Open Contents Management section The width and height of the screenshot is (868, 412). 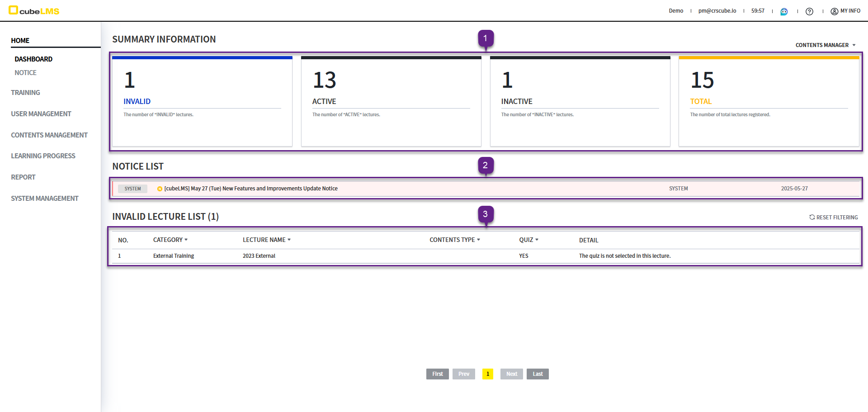point(49,135)
